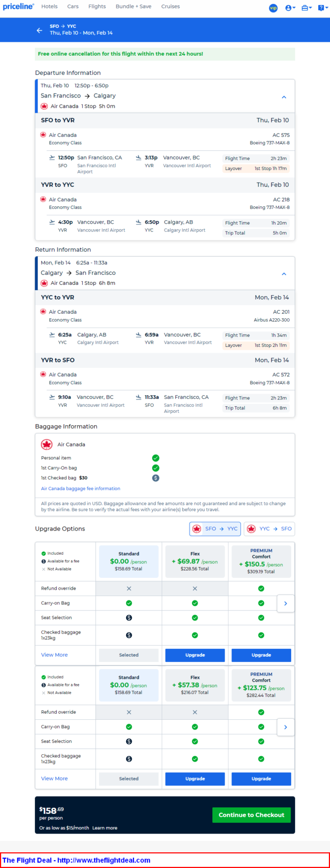This screenshot has width=330, height=868.
Task: Select Flex fare card at + $69.87
Action: tap(195, 561)
